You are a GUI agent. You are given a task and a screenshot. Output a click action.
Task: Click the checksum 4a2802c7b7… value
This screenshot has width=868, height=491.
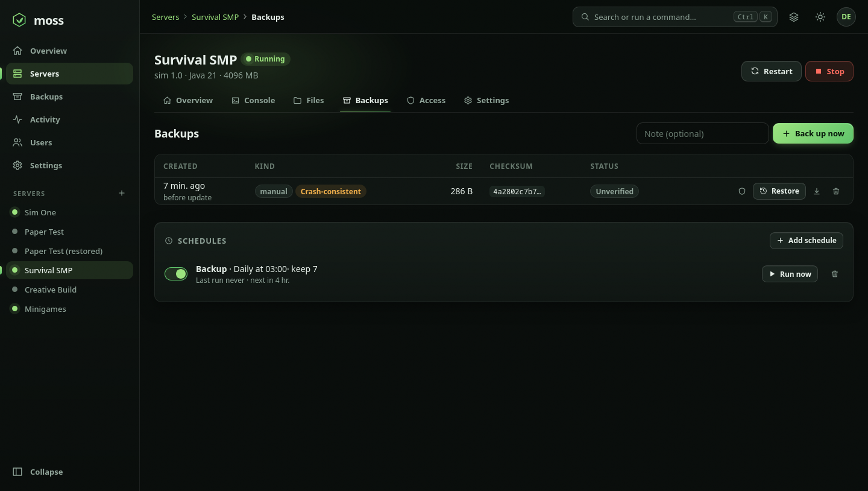click(x=517, y=191)
